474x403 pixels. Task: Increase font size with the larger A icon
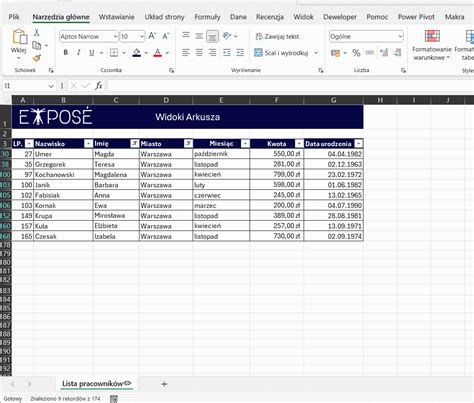click(152, 36)
